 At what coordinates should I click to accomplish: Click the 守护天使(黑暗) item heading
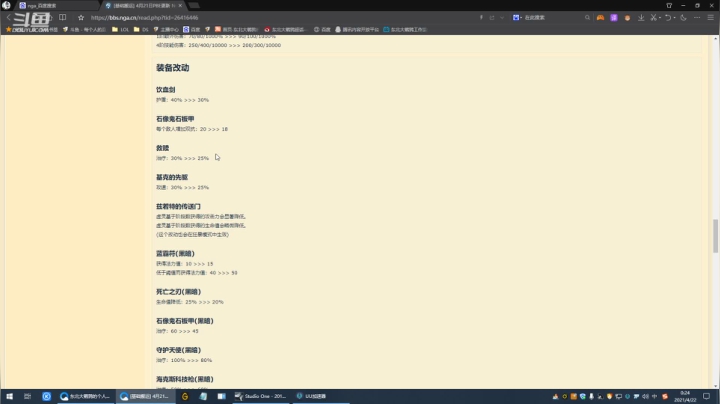click(178, 350)
